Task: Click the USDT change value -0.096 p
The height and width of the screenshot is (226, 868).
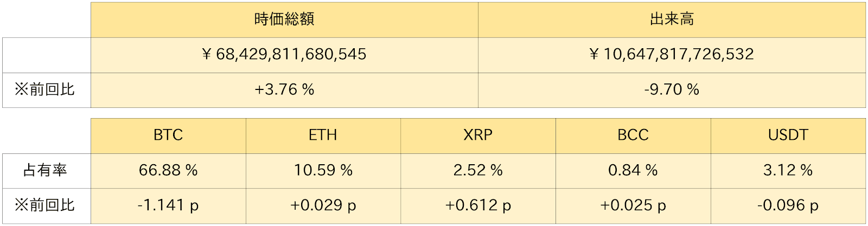Action: [x=788, y=205]
